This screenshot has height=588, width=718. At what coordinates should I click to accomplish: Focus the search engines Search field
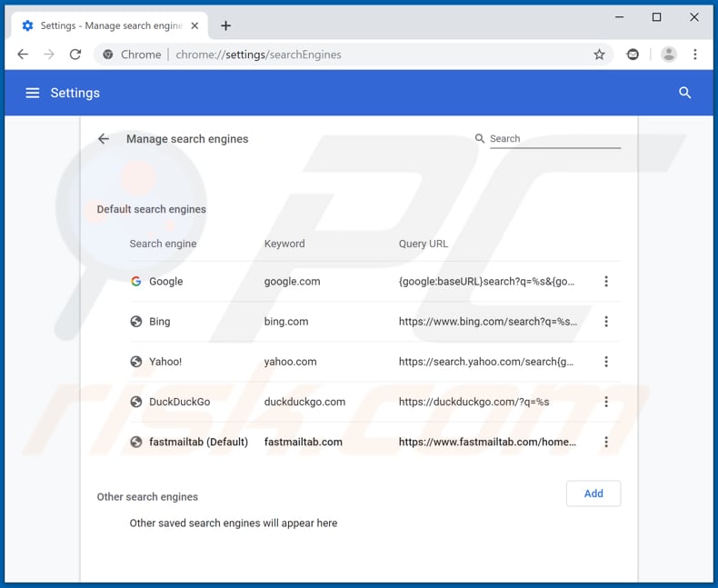click(555, 139)
